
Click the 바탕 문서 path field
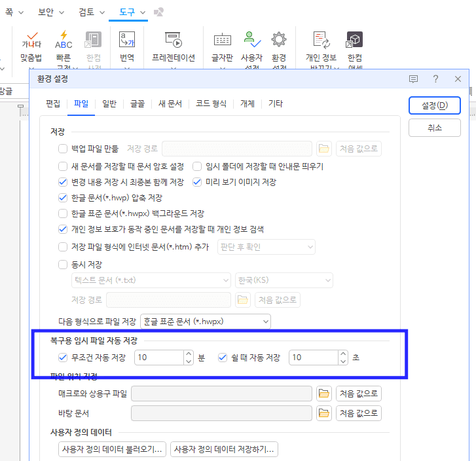pos(221,413)
